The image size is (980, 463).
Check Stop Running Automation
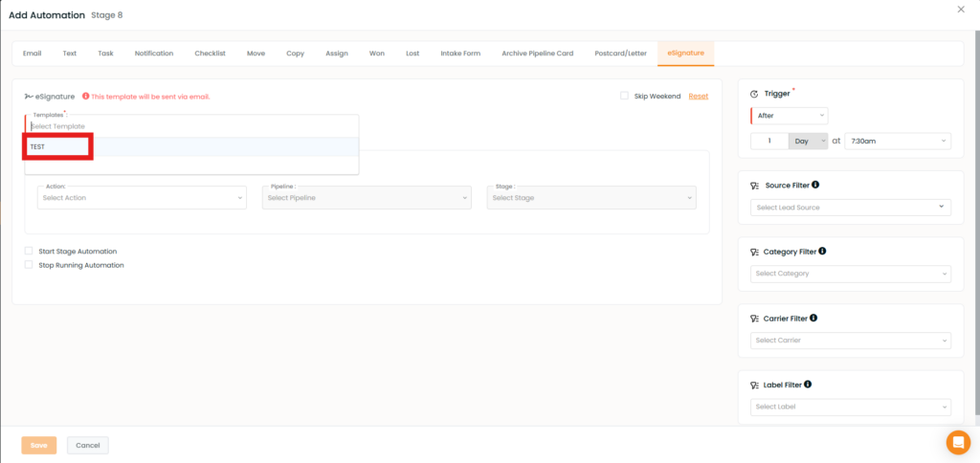[29, 265]
